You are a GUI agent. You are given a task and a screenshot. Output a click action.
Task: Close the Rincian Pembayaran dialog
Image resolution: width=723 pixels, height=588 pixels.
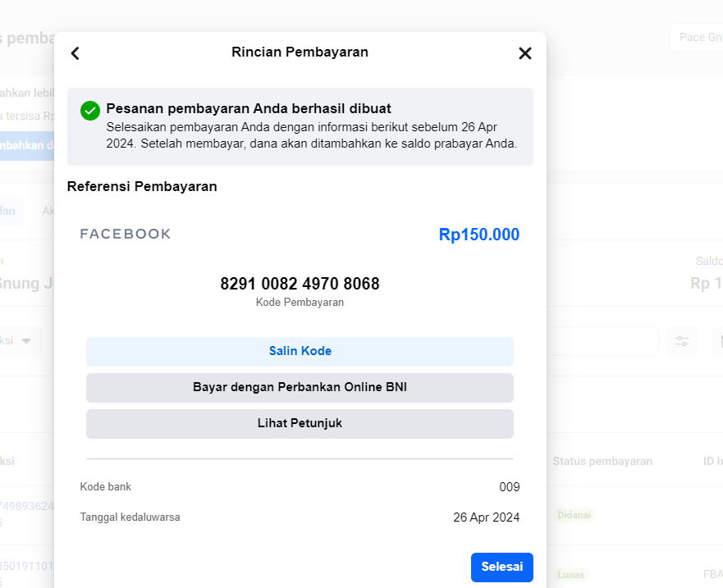(x=524, y=53)
